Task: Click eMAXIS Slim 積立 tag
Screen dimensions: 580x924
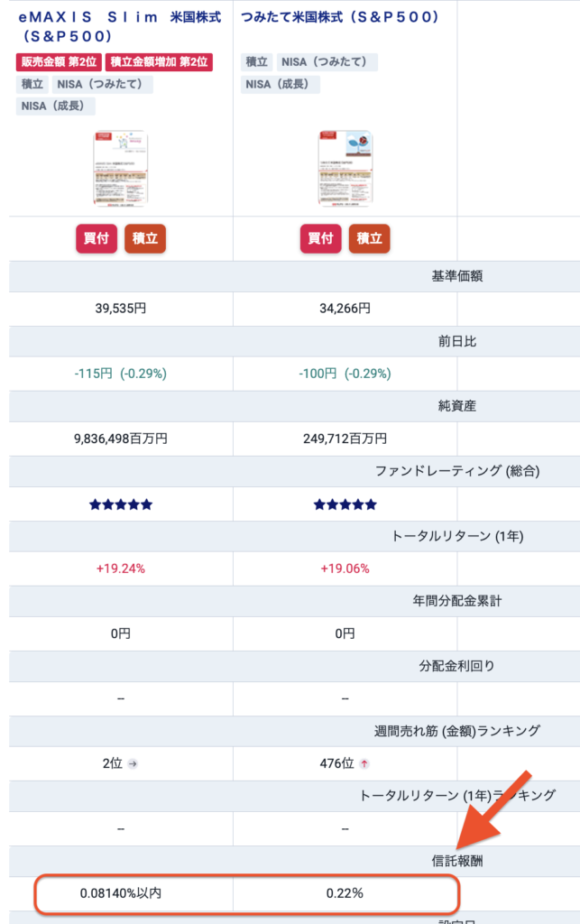Action: tap(32, 85)
